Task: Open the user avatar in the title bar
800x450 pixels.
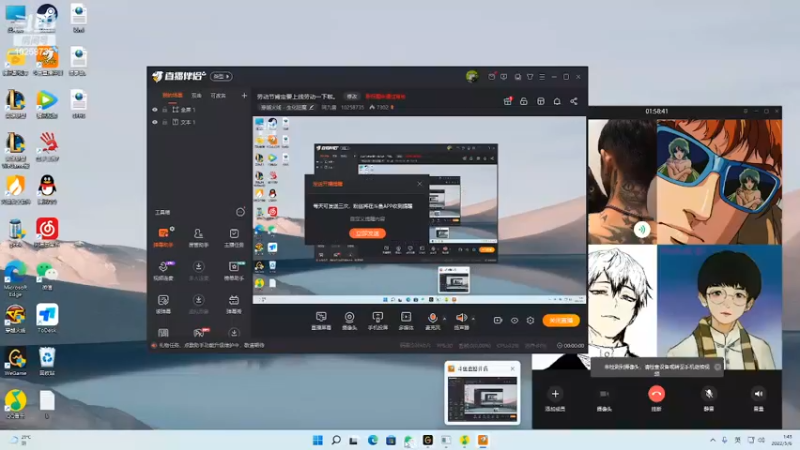Action: tap(472, 77)
